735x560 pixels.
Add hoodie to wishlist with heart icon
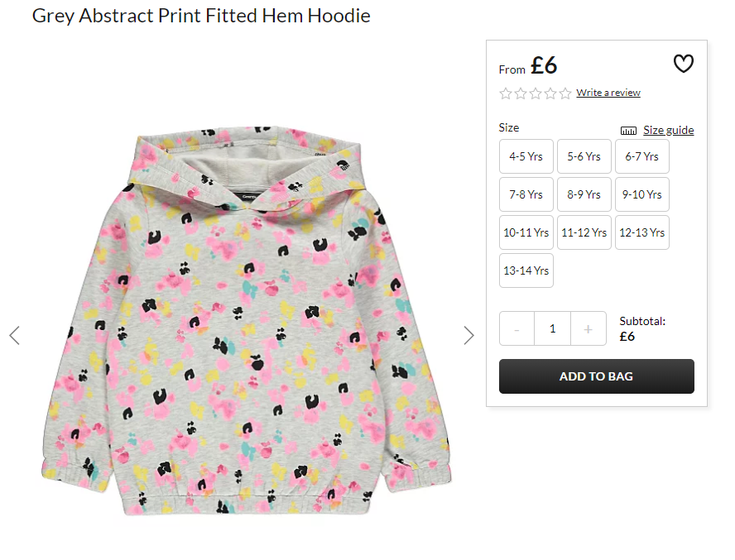coord(683,64)
